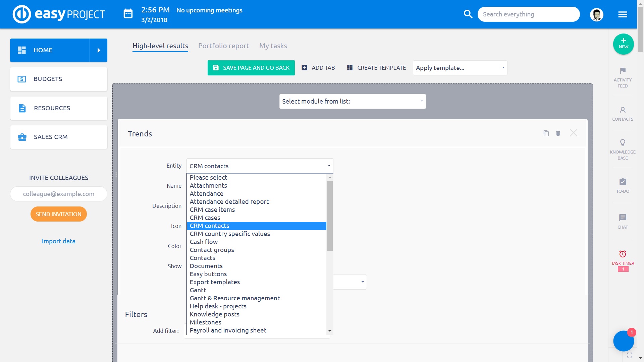
Task: Click the Task Timer clock icon
Action: (x=623, y=254)
